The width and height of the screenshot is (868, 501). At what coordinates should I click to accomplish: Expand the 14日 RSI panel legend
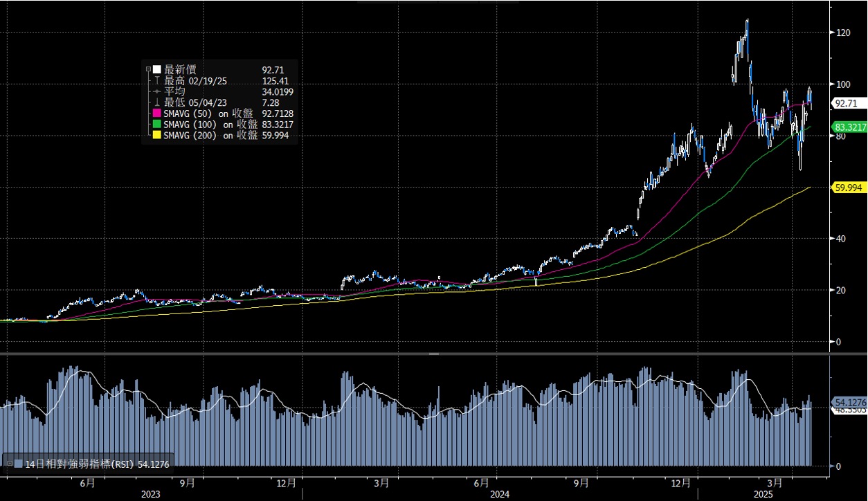10,463
